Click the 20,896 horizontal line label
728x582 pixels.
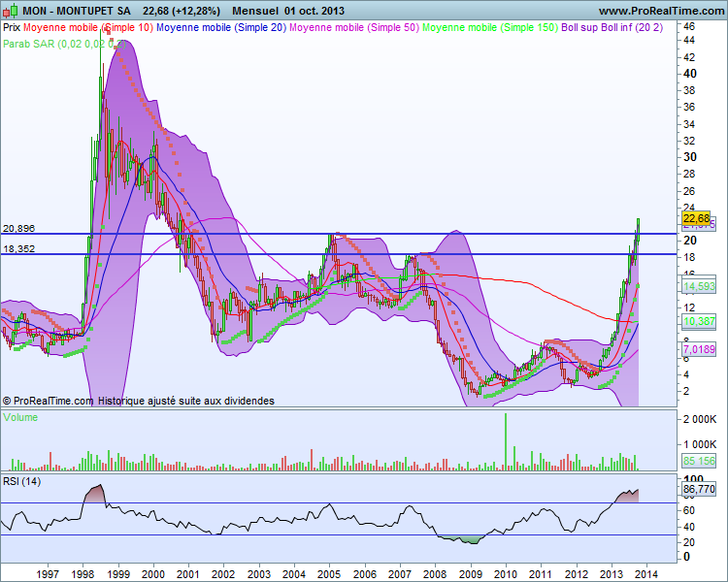(x=19, y=228)
